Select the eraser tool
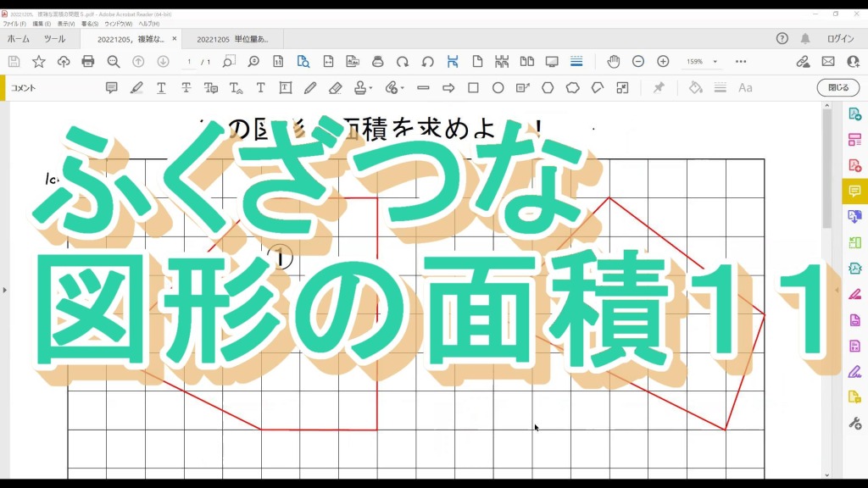The height and width of the screenshot is (488, 868). click(x=335, y=88)
